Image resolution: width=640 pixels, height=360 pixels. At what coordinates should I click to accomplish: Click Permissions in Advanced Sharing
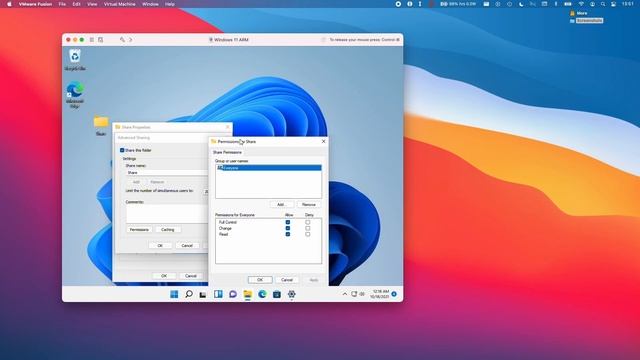pyautogui.click(x=139, y=230)
